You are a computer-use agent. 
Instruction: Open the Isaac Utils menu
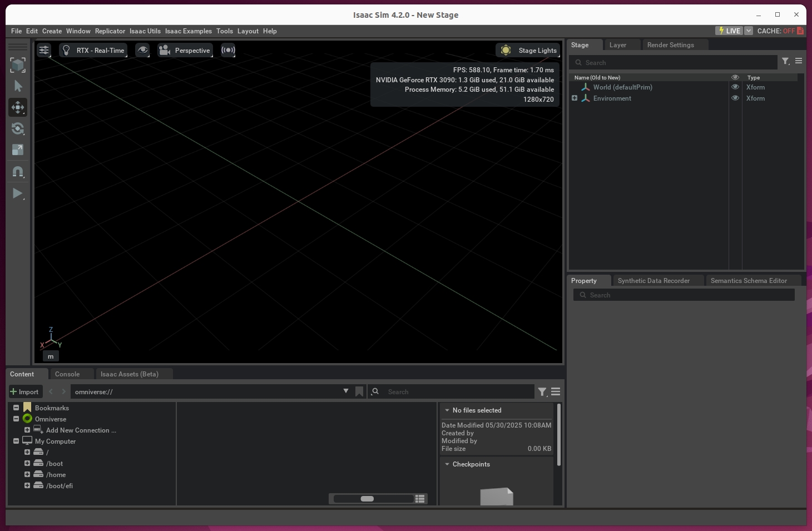(x=145, y=31)
